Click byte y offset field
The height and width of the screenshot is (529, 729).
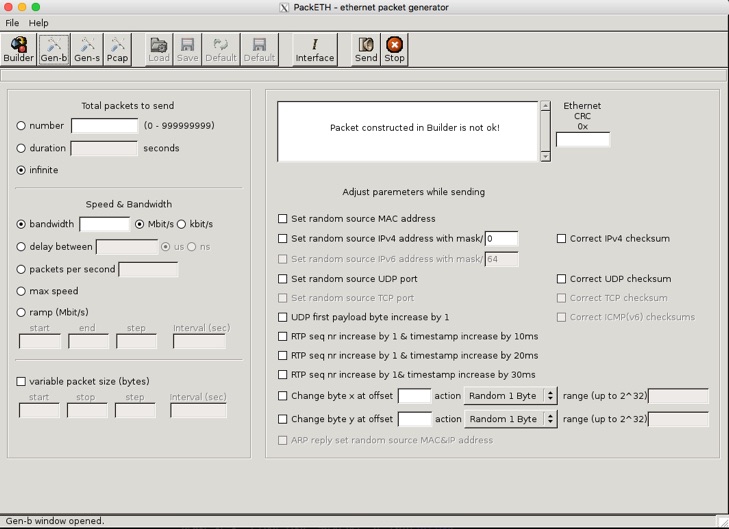(415, 419)
